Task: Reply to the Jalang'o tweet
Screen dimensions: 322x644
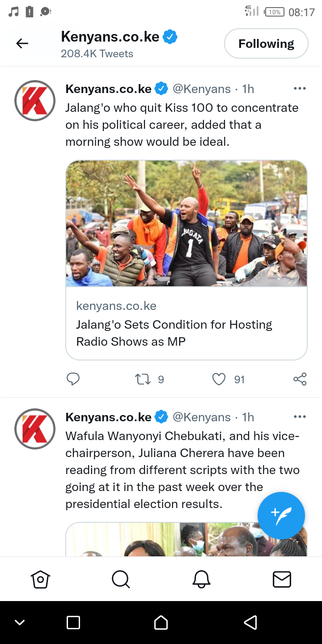Action: [x=73, y=379]
